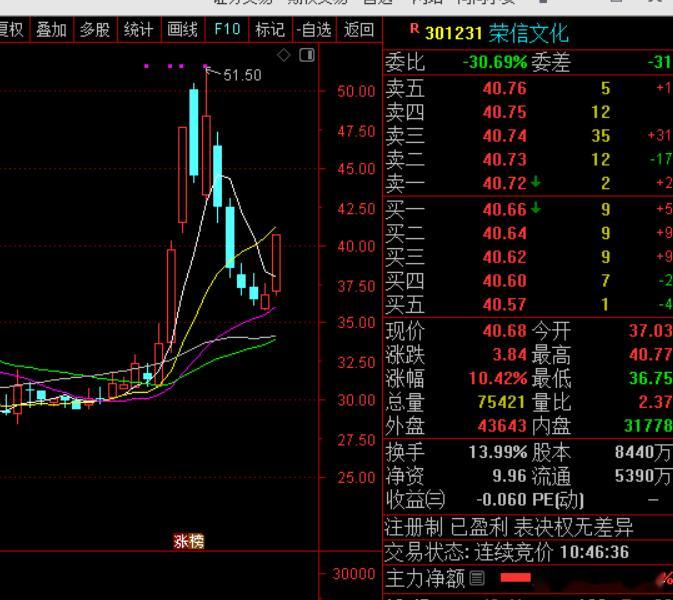Click the 多股 multi-stock button

click(95, 30)
